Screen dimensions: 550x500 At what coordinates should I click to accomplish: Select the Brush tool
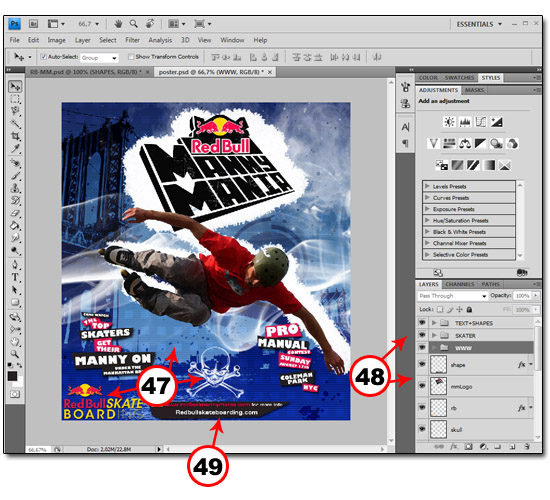click(15, 175)
